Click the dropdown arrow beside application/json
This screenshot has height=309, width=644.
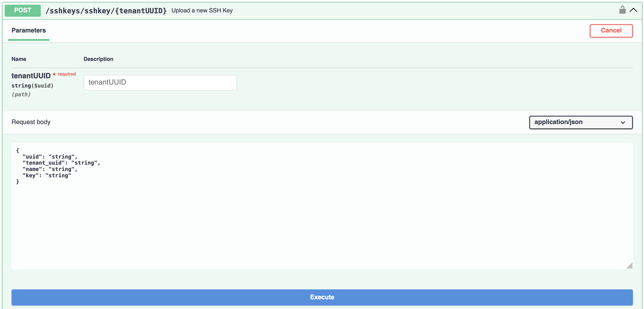coord(623,122)
